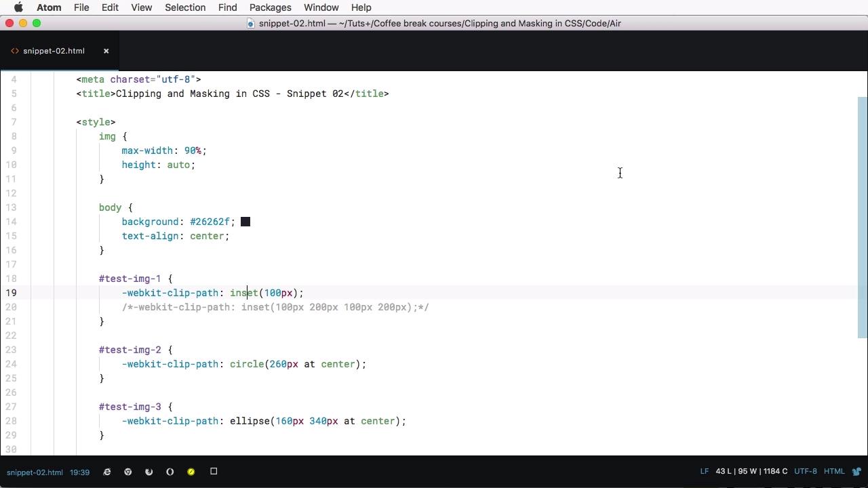Change LF line ending selector
This screenshot has height=488, width=868.
click(x=704, y=471)
